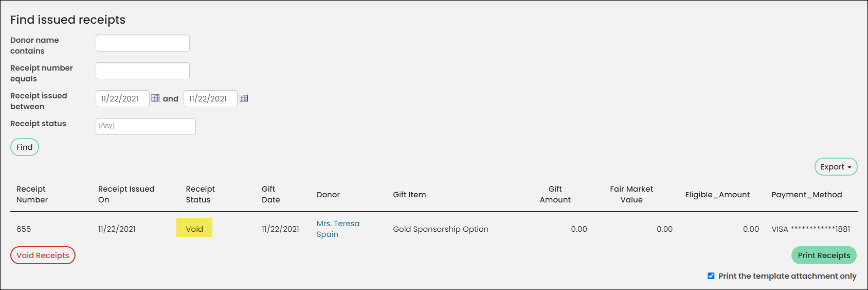The height and width of the screenshot is (290, 868).
Task: Expand the Export dropdown
Action: [x=836, y=167]
